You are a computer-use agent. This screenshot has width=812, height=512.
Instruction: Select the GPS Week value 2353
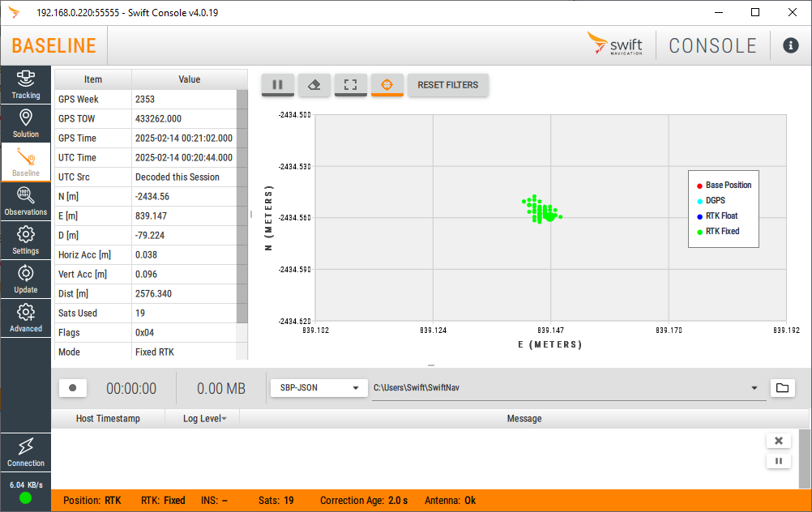(145, 100)
